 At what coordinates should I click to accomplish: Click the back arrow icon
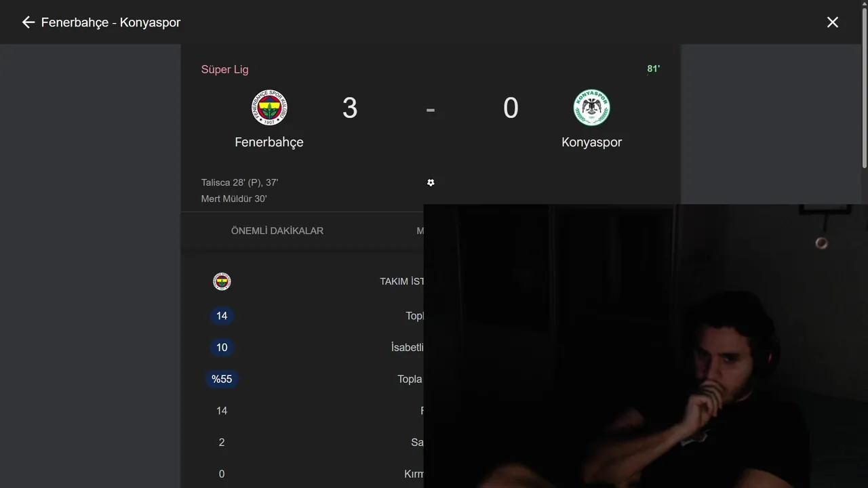pos(28,22)
